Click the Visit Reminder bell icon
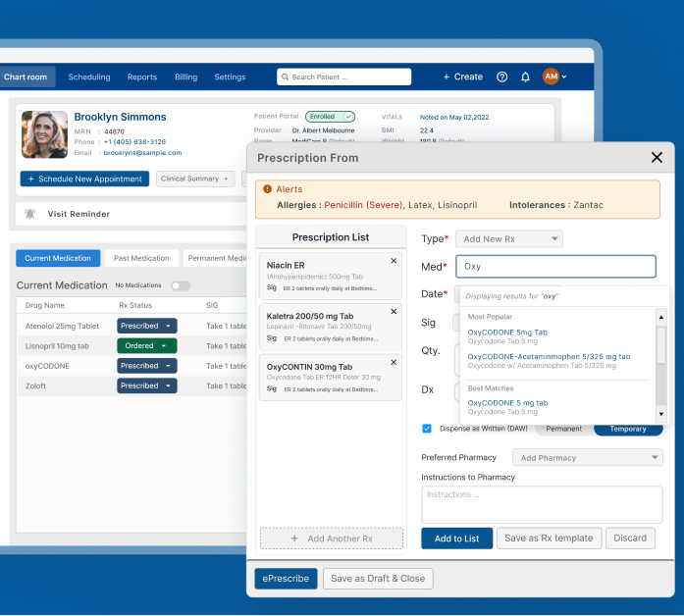Viewport: 684px width, 616px height. pyautogui.click(x=30, y=214)
